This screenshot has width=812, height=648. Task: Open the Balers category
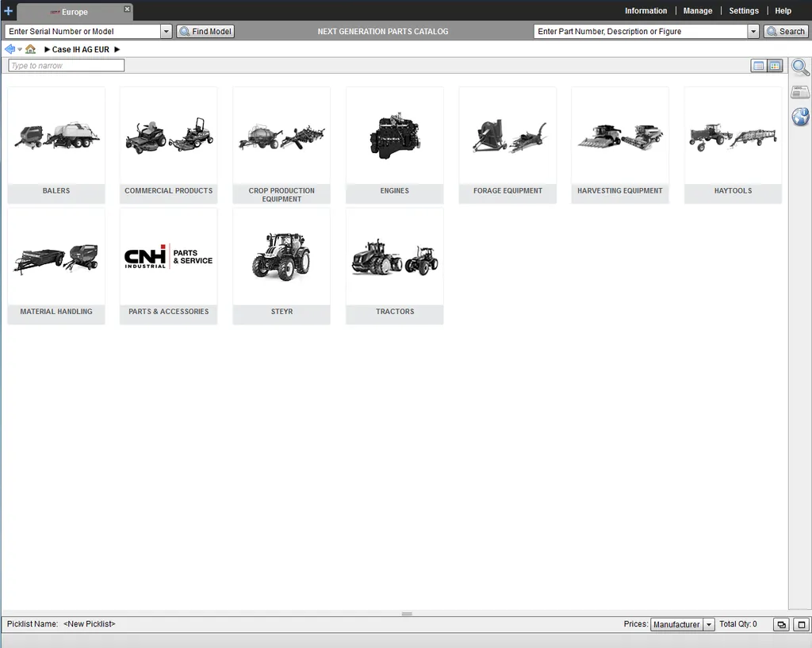56,145
